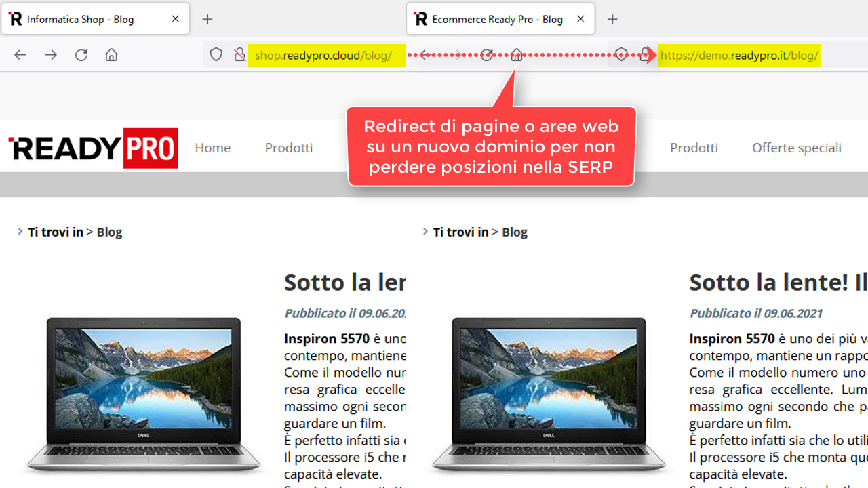Open a new tab beside Informatica Shop tab
The width and height of the screenshot is (868, 488).
tap(208, 19)
